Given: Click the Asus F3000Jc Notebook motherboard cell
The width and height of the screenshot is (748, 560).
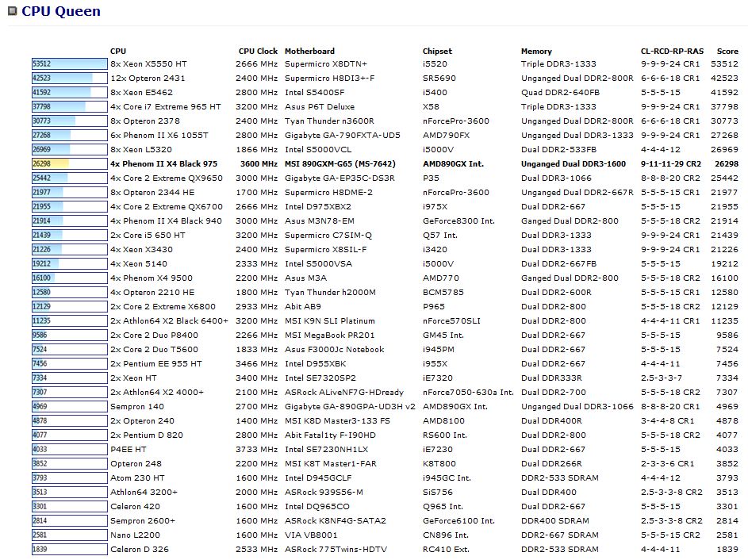Looking at the screenshot, I should point(334,349).
